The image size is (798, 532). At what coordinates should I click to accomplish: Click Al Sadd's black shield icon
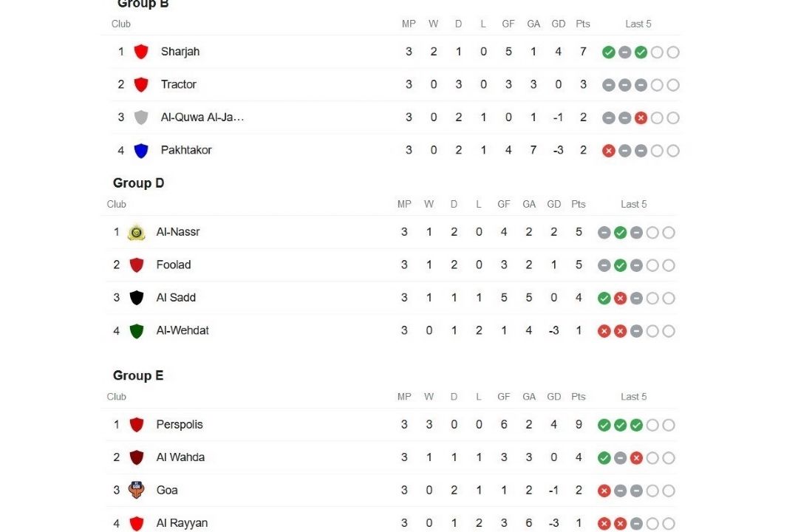tap(137, 298)
